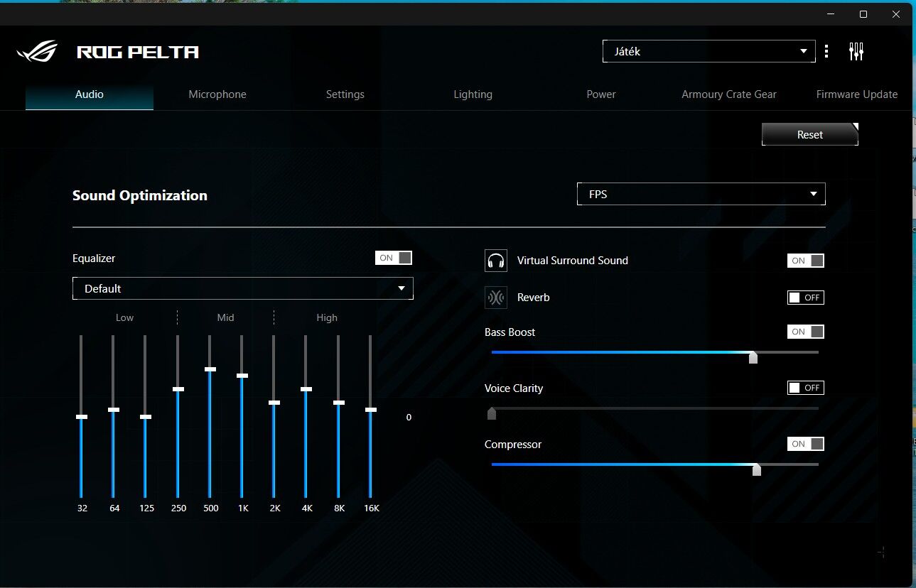The width and height of the screenshot is (916, 588).
Task: Open the Firmware Update tab
Action: tap(857, 94)
